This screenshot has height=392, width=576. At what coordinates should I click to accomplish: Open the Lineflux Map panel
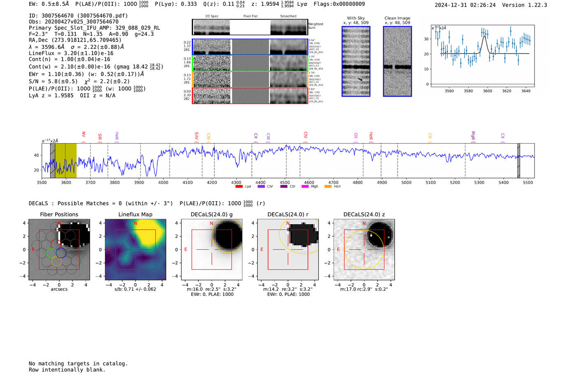pos(135,250)
